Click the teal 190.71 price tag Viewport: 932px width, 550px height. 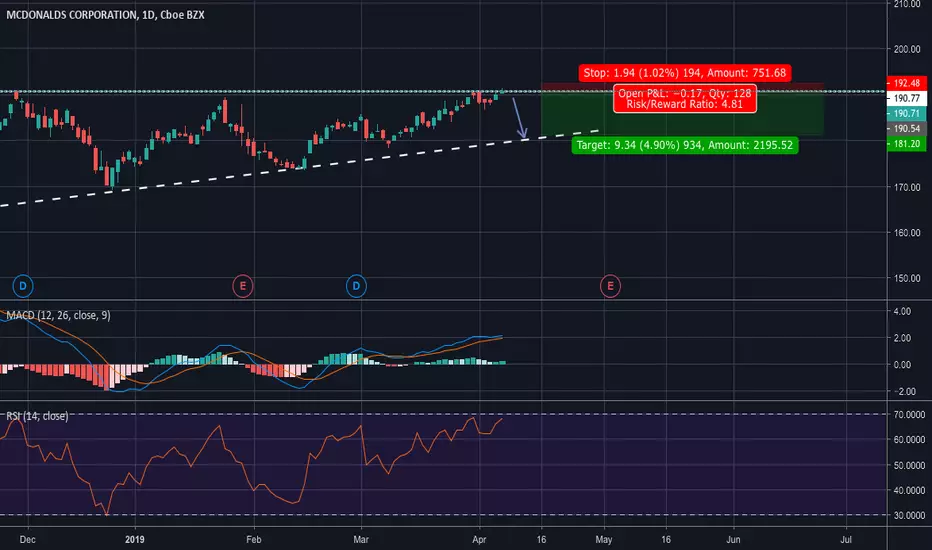(x=906, y=114)
